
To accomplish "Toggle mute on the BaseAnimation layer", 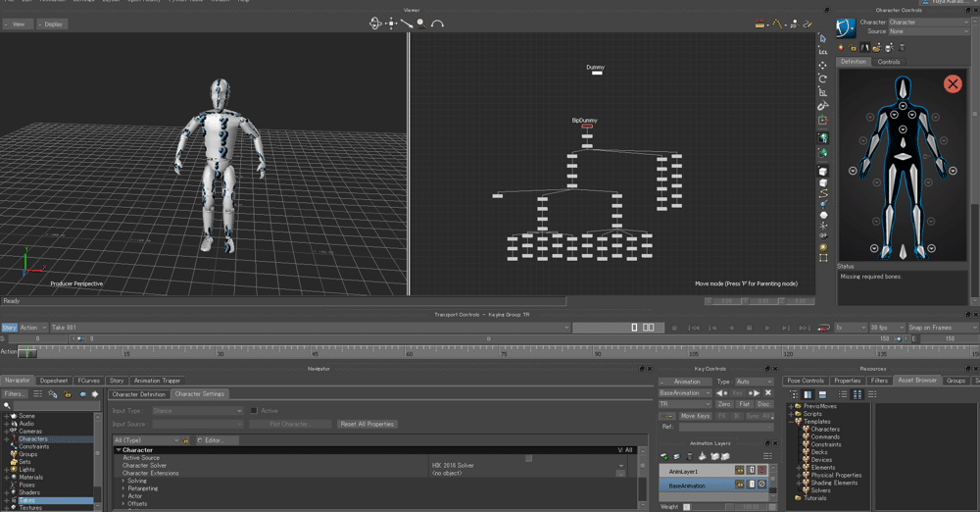I will [761, 485].
